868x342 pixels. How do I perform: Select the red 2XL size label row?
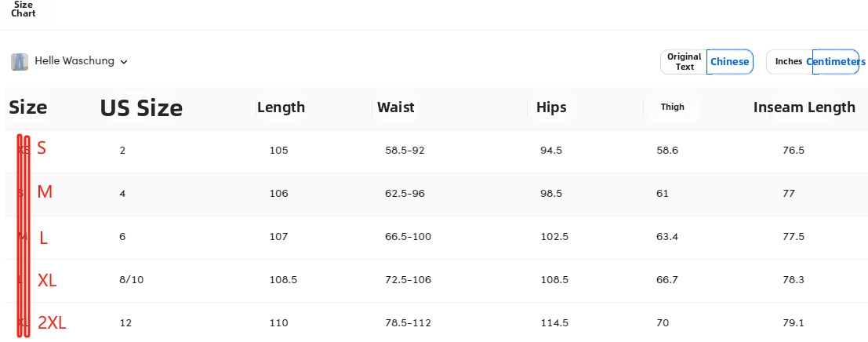tap(52, 322)
